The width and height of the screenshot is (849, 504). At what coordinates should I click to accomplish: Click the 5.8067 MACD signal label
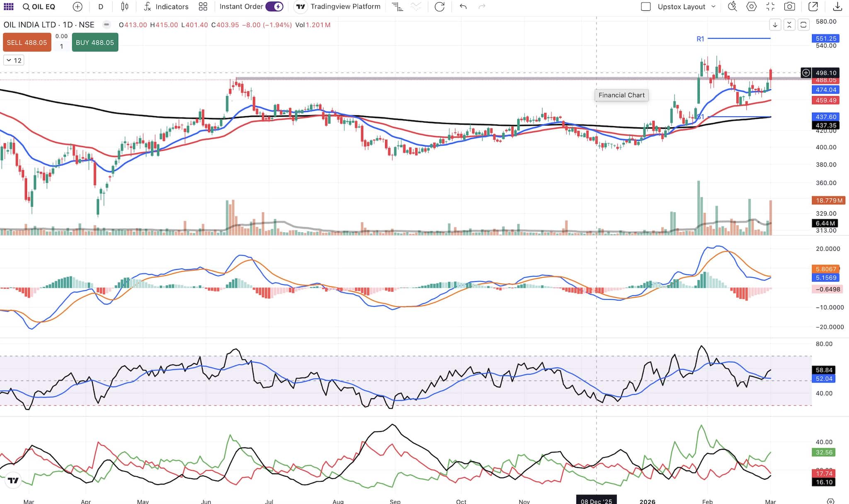[x=826, y=269]
